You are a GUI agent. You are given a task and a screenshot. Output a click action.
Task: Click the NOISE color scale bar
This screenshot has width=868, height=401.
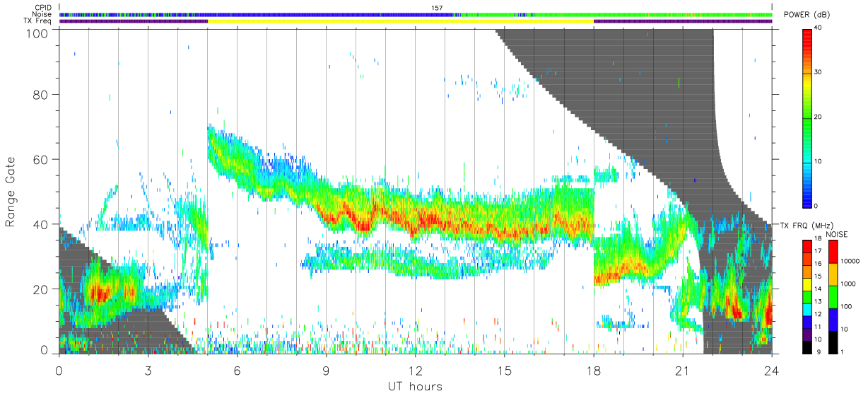coord(833,296)
